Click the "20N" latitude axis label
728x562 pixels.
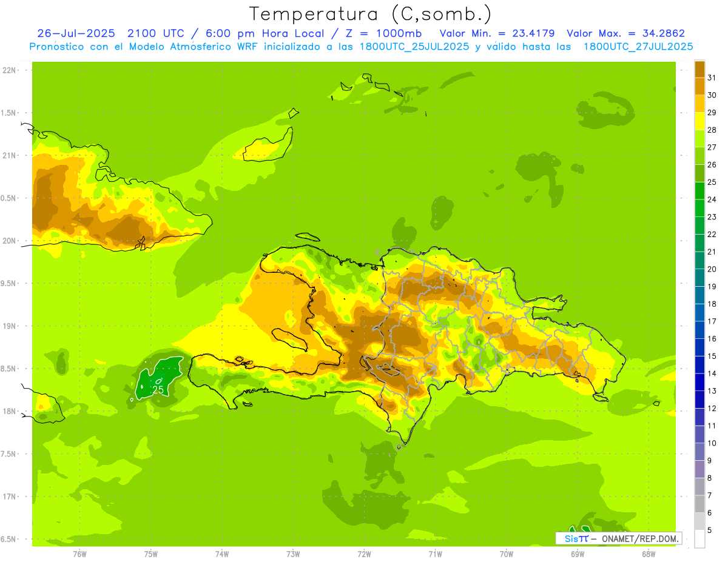(8, 241)
